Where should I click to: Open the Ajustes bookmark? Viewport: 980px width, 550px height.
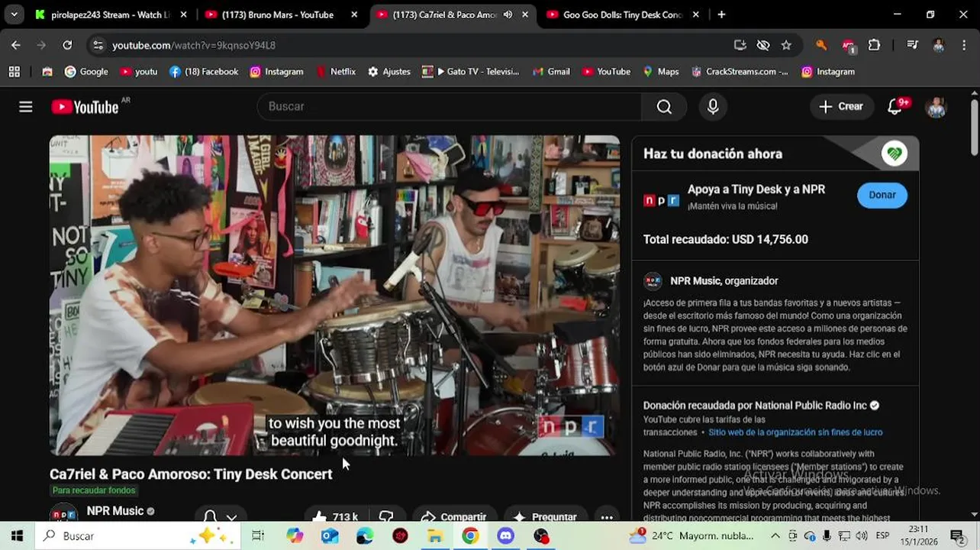[x=389, y=72]
